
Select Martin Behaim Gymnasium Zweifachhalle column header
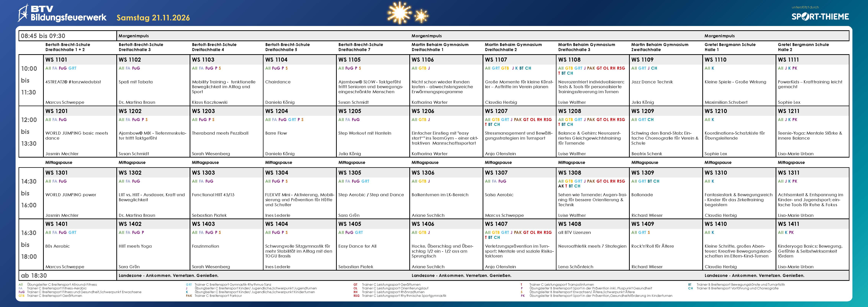[x=659, y=47]
